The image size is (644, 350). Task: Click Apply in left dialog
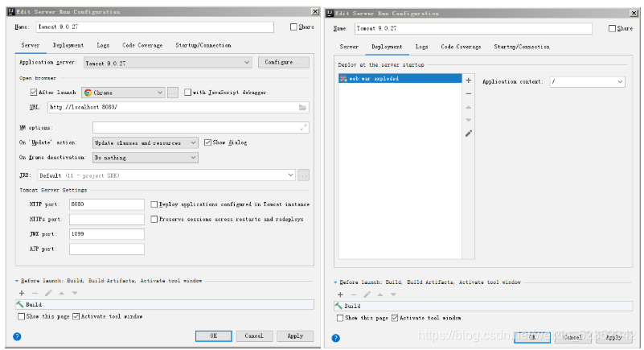coord(295,336)
